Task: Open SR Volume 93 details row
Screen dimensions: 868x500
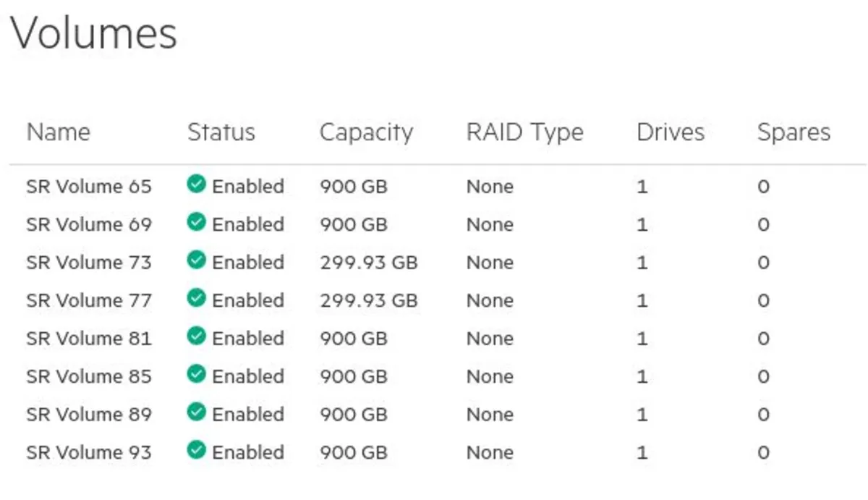Action: coord(88,452)
